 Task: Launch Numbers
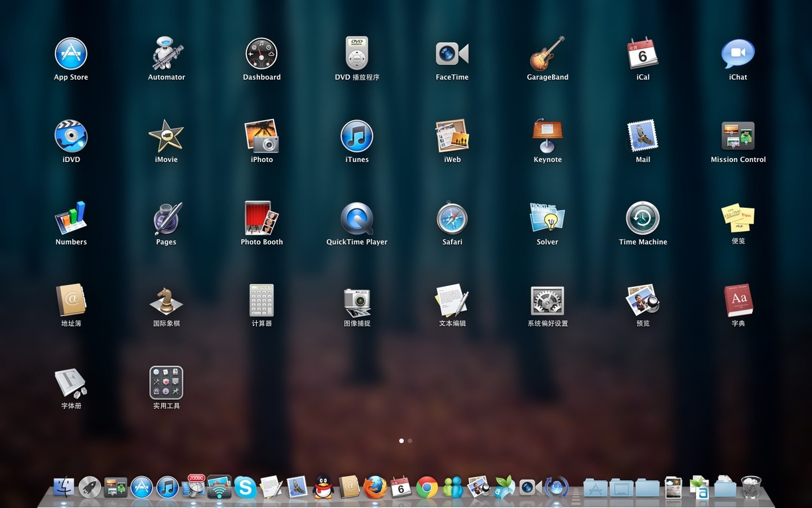[x=71, y=218]
